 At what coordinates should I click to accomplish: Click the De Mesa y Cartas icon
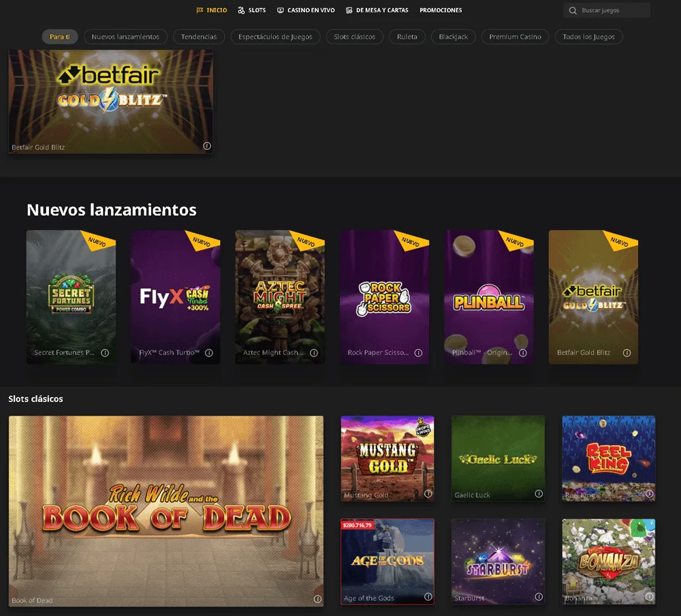pyautogui.click(x=349, y=10)
